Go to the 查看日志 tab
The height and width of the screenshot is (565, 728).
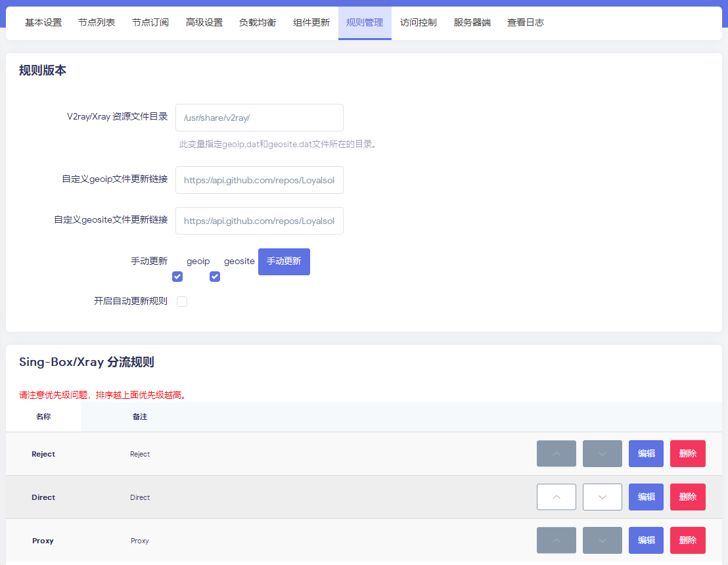525,23
